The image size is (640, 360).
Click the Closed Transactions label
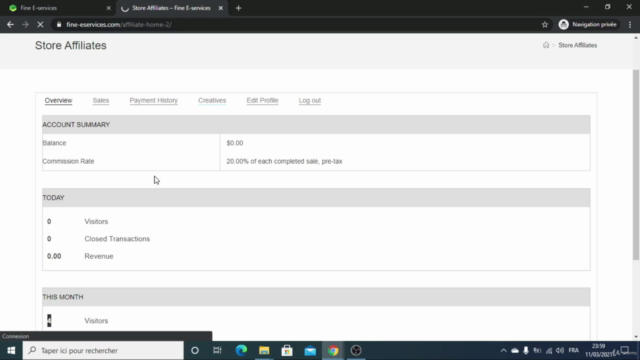[117, 239]
